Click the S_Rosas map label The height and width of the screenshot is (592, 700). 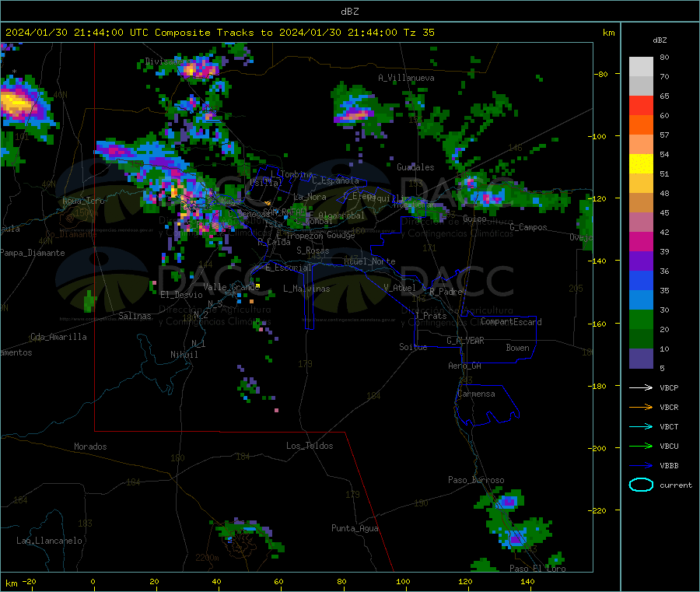[x=313, y=250]
